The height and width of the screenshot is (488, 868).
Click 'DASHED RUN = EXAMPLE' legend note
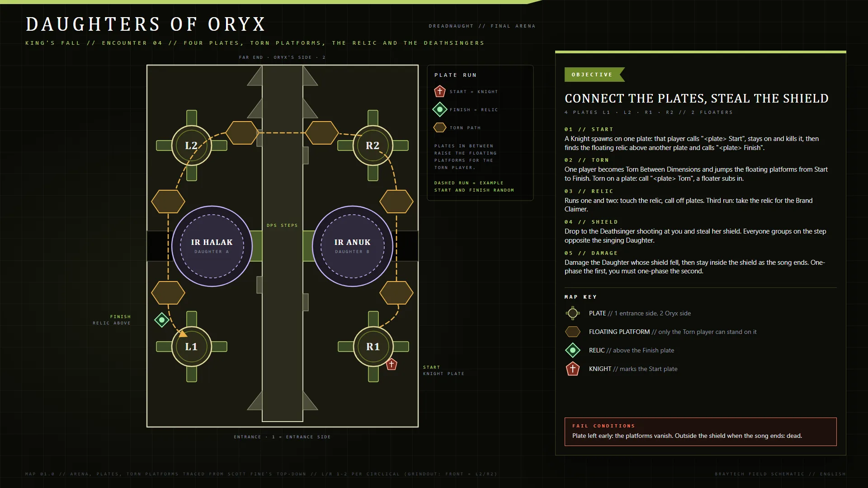pyautogui.click(x=469, y=183)
